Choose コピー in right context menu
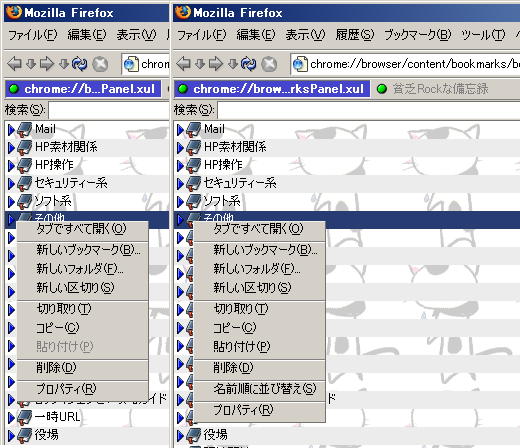 click(x=259, y=328)
